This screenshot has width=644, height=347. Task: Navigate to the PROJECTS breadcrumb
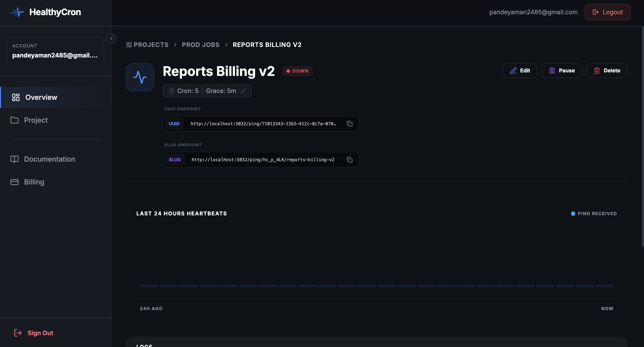(x=151, y=45)
